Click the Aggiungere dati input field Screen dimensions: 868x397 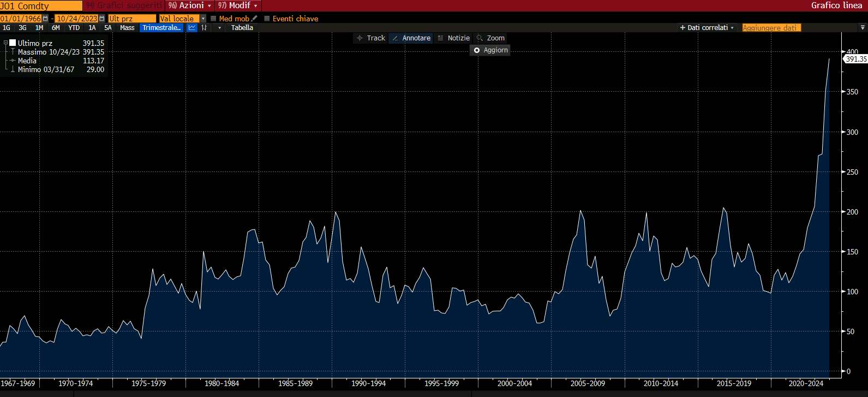(771, 28)
